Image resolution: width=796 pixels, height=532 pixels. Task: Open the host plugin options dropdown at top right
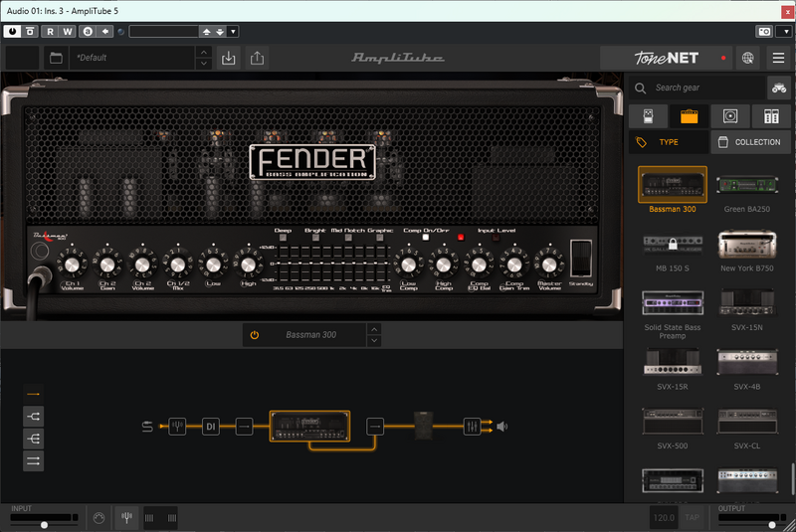click(786, 32)
